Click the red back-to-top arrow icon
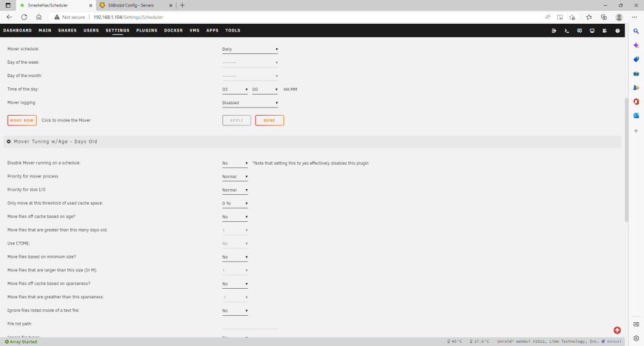This screenshot has height=346, width=644. [x=617, y=330]
